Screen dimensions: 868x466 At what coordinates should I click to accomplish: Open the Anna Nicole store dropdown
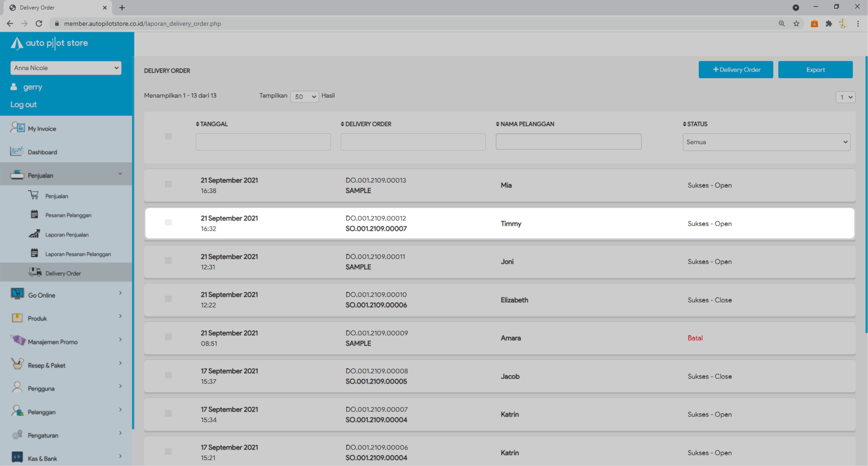(x=66, y=68)
